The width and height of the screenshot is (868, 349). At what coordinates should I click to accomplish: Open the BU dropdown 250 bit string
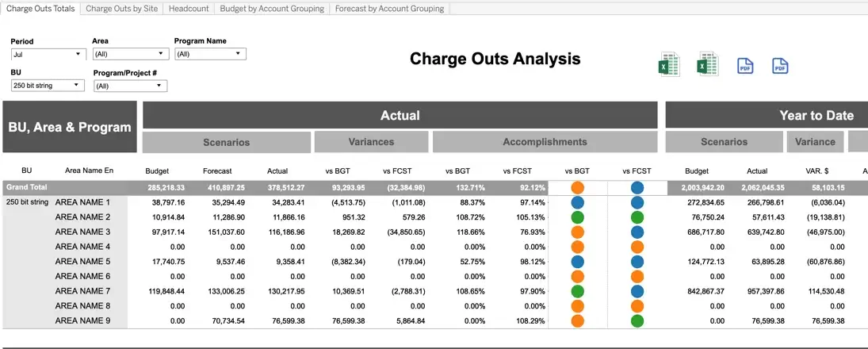point(48,86)
